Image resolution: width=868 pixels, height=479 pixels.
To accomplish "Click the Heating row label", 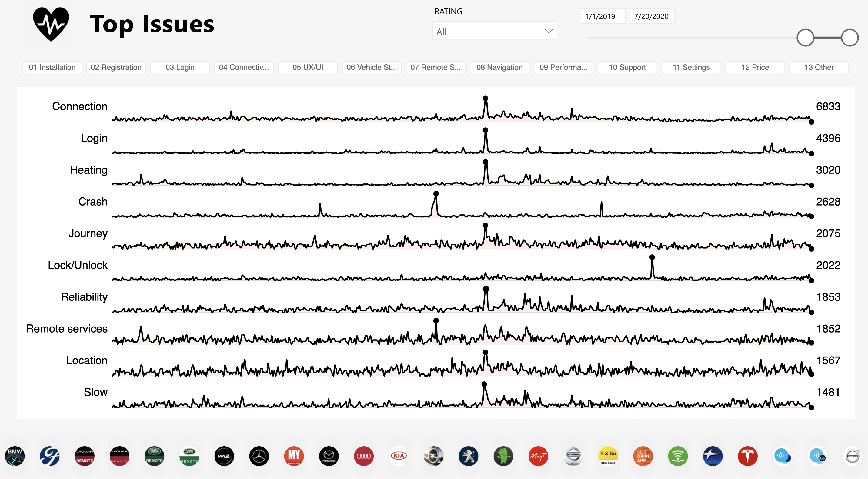I will 88,170.
